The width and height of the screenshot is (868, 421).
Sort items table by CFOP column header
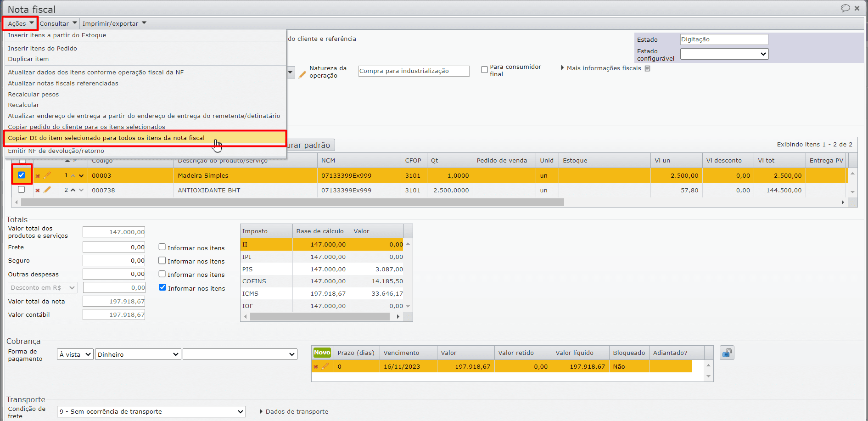tap(414, 161)
